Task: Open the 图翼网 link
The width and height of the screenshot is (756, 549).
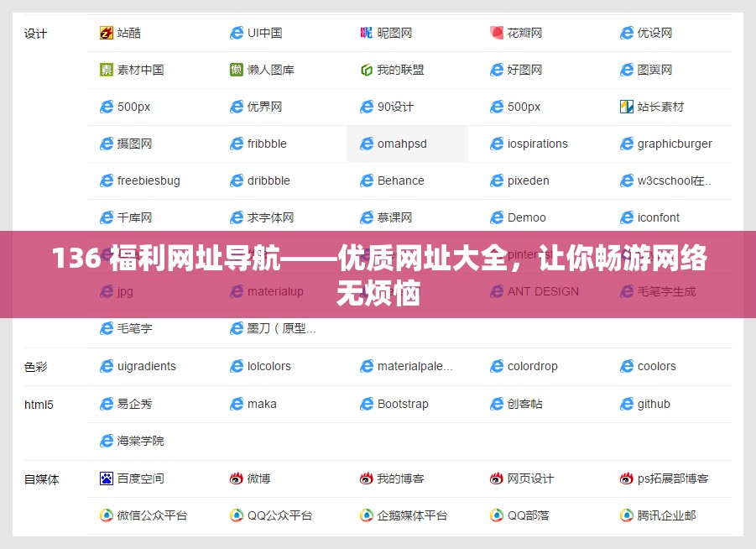Action: click(654, 70)
